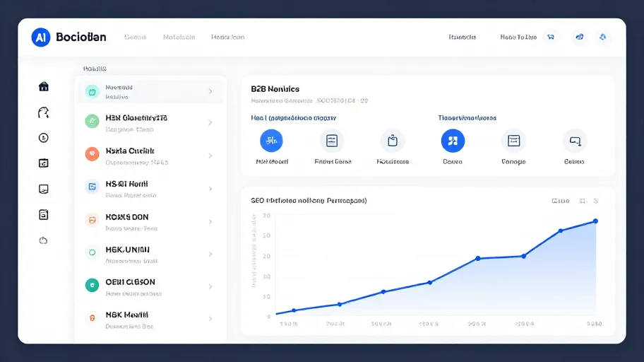Expand the HOXKS DON row chevron
The height and width of the screenshot is (362, 644).
[x=210, y=222]
